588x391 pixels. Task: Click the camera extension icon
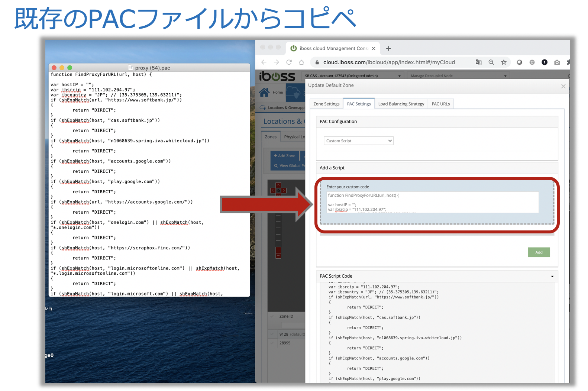(x=557, y=62)
